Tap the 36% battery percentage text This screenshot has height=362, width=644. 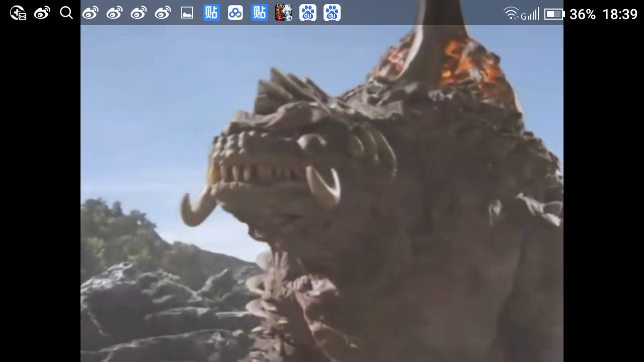pos(583,14)
